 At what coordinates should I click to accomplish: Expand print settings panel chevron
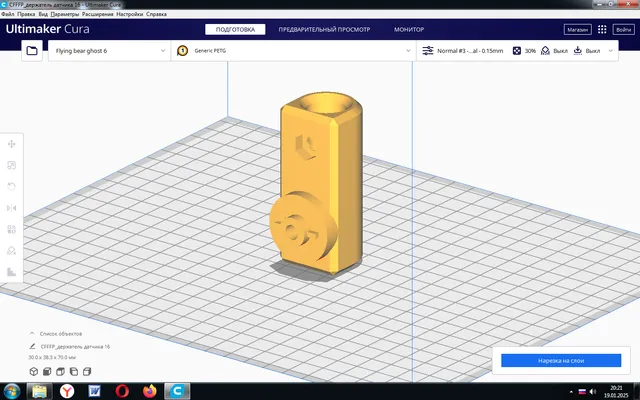click(611, 51)
